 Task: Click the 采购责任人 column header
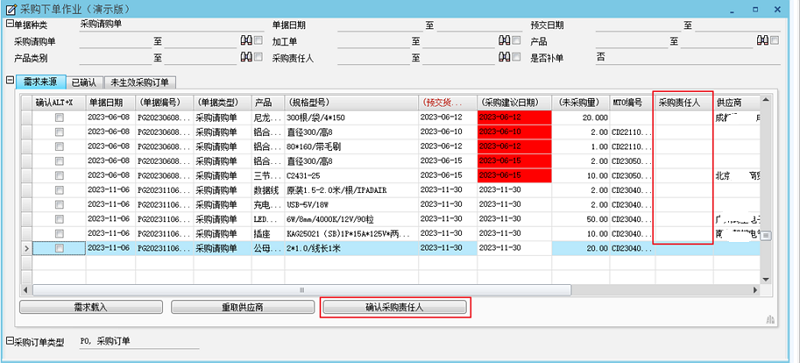(684, 102)
